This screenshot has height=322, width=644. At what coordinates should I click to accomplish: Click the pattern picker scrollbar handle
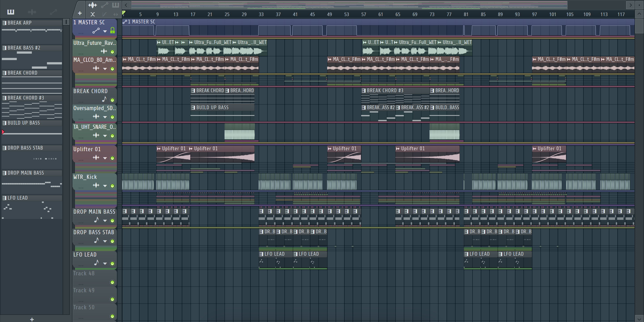[x=66, y=22]
